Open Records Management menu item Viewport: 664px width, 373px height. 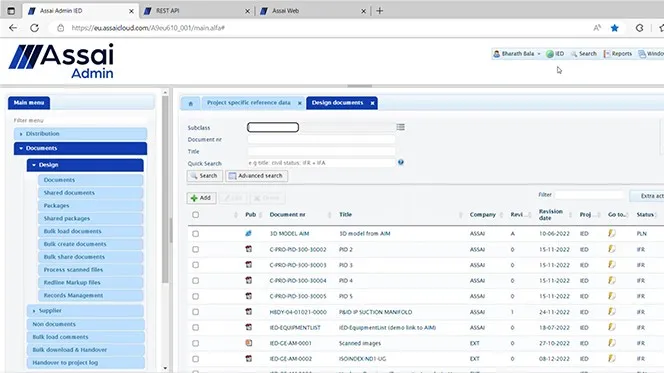click(91, 296)
